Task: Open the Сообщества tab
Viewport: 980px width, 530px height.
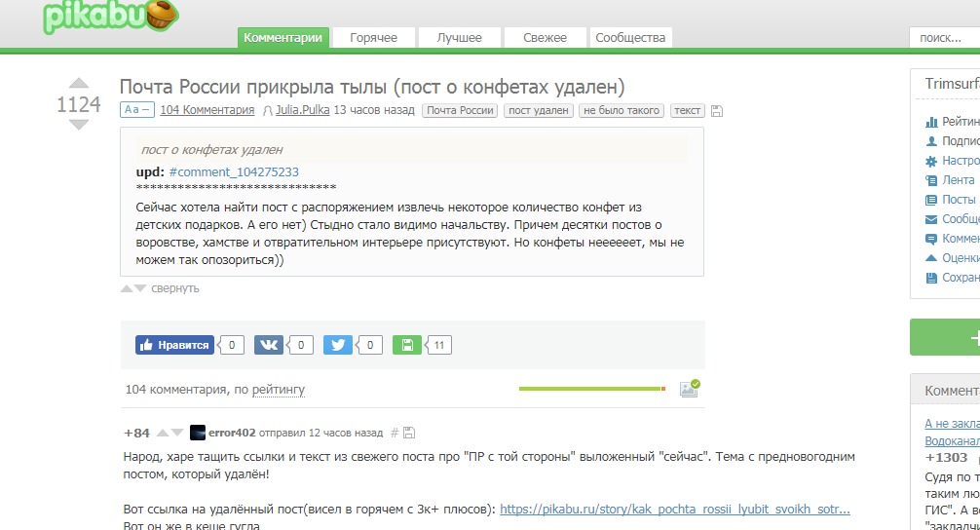Action: [630, 38]
